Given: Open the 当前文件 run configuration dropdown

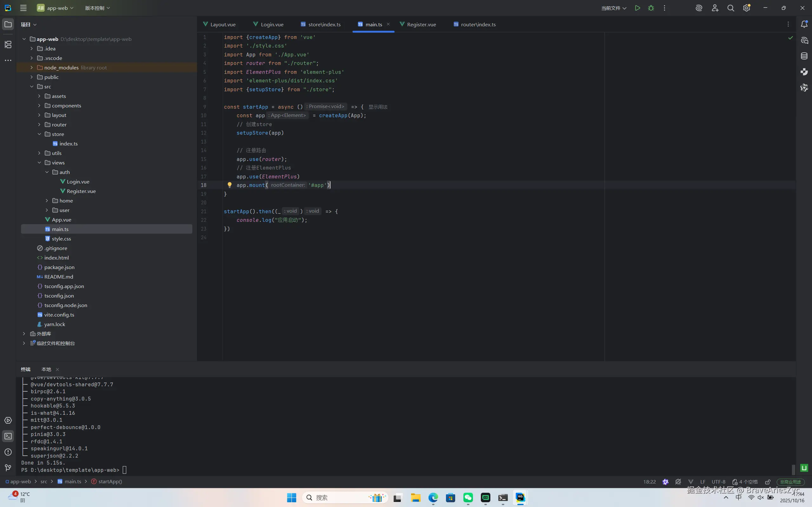Looking at the screenshot, I should click(614, 8).
